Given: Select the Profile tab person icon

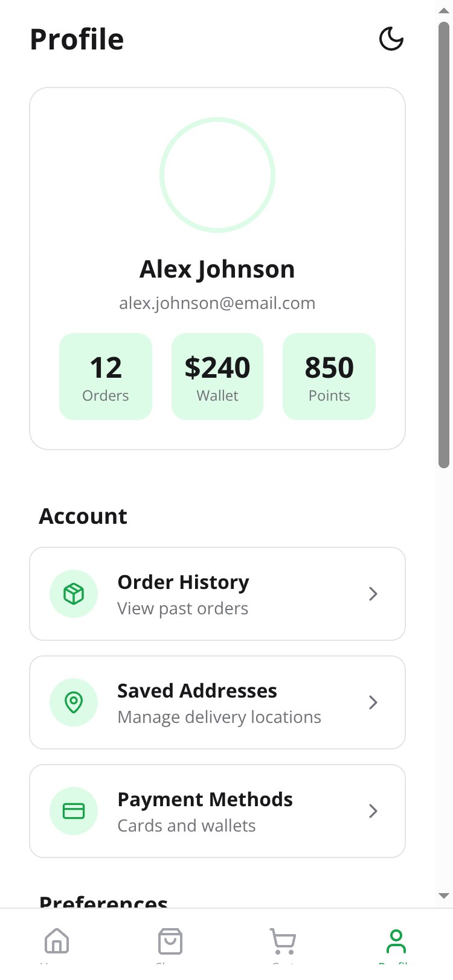Looking at the screenshot, I should pos(396,941).
